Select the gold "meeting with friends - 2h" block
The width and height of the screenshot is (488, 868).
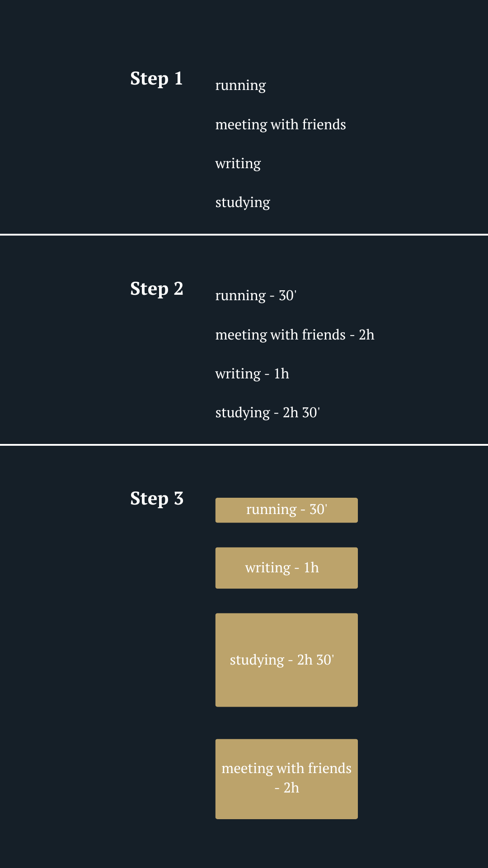(x=286, y=779)
